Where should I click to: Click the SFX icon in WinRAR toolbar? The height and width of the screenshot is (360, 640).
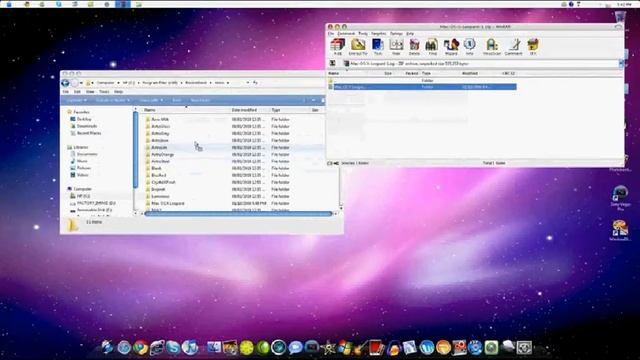pyautogui.click(x=533, y=47)
